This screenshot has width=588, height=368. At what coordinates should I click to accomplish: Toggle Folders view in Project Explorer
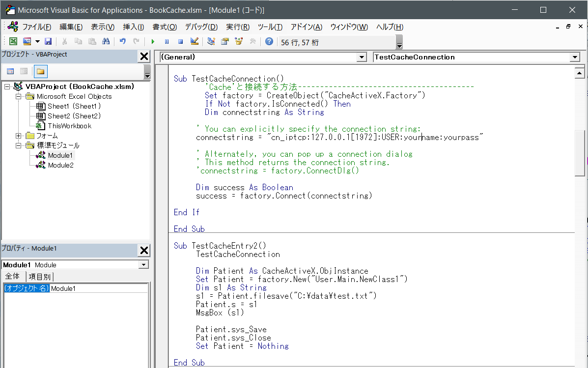(40, 71)
